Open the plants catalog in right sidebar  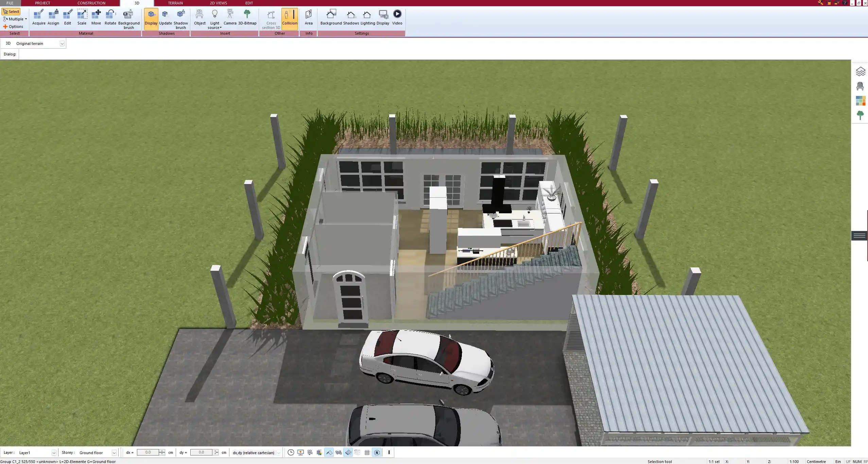(860, 115)
